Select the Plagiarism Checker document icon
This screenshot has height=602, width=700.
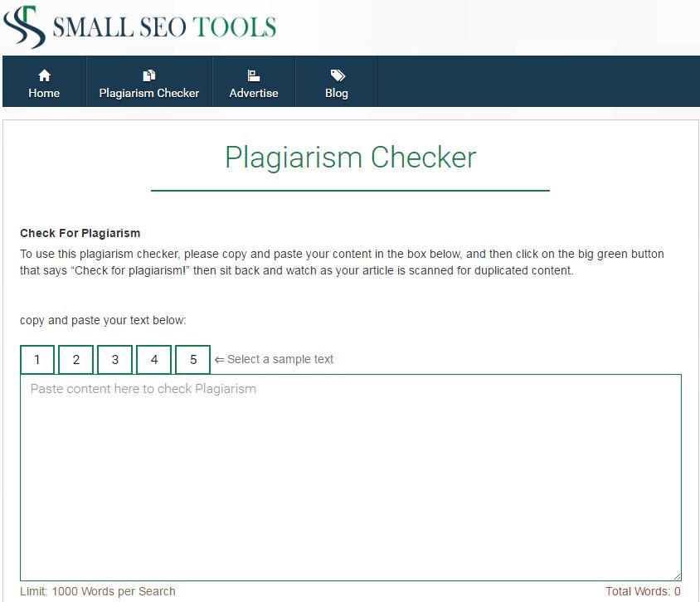[148, 73]
